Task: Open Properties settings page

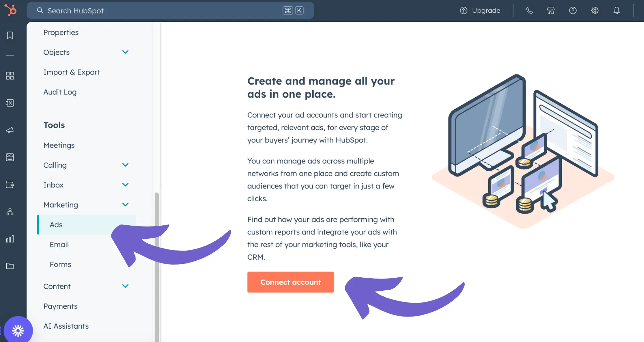Action: pyautogui.click(x=61, y=33)
